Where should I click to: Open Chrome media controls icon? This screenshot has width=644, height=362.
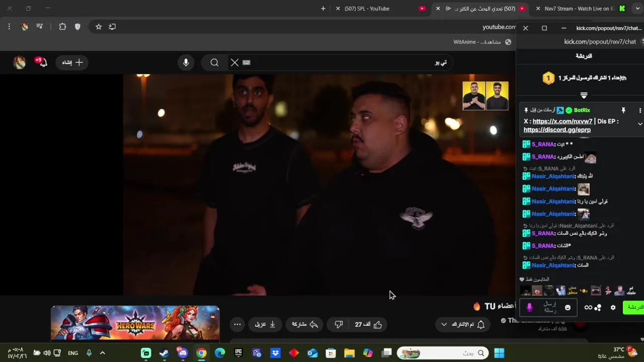[x=40, y=27]
